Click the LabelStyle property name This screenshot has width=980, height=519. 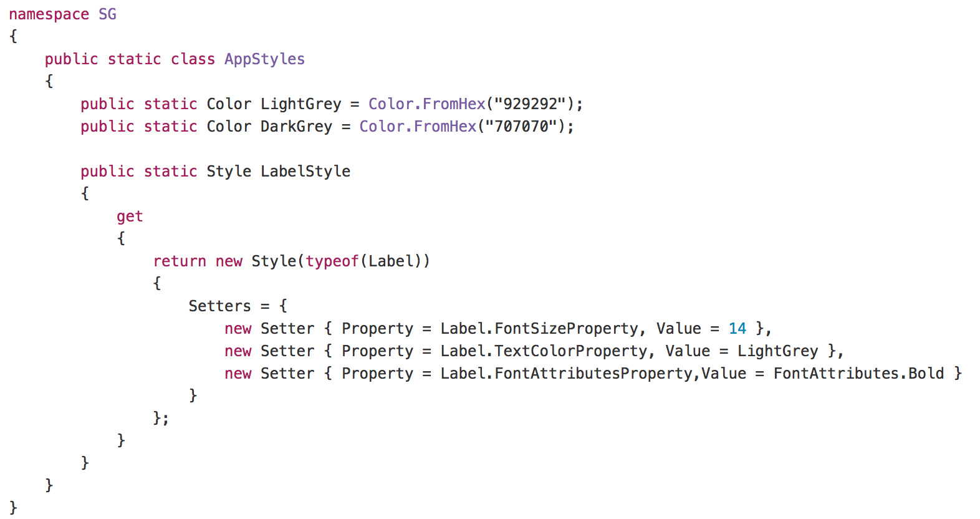[305, 172]
